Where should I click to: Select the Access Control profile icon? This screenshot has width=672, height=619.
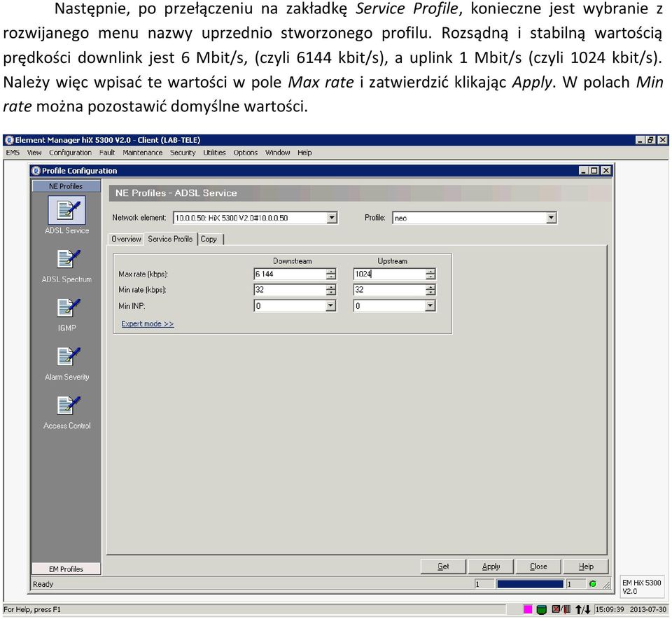coord(68,406)
